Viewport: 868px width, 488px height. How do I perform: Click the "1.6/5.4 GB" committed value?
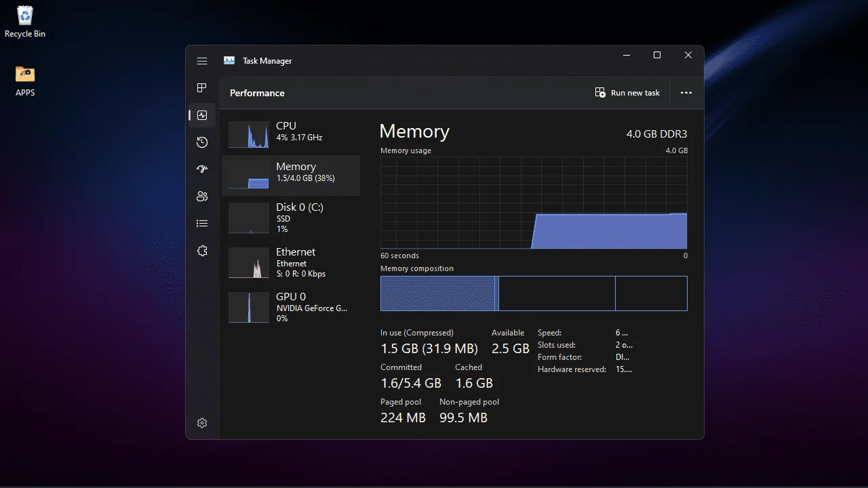[411, 383]
